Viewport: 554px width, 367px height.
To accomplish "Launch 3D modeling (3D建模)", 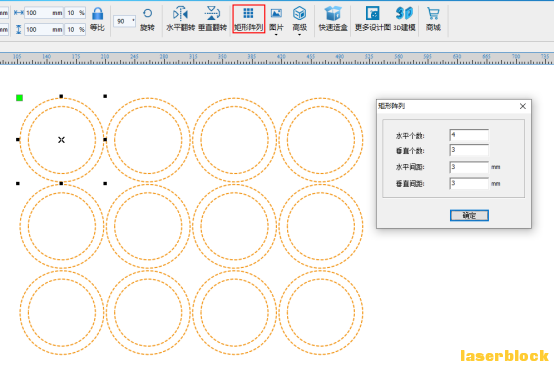I will pos(404,19).
